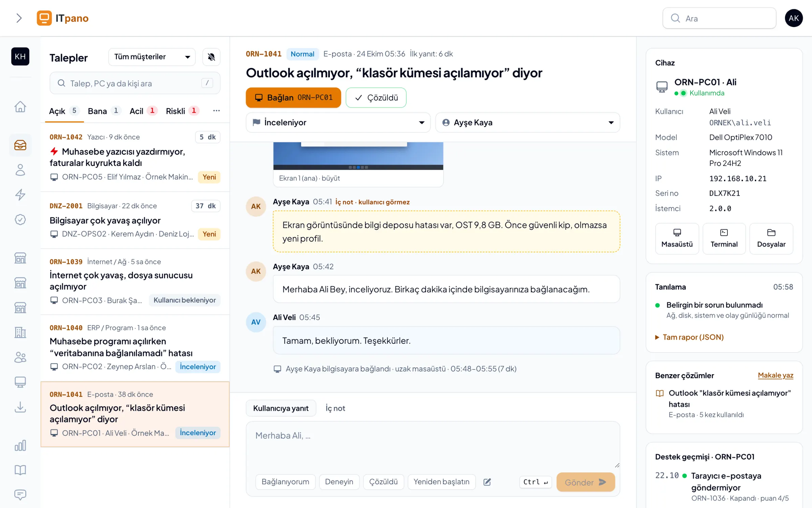Open the bar chart reports icon in the sidebar
The width and height of the screenshot is (812, 508).
pyautogui.click(x=20, y=445)
